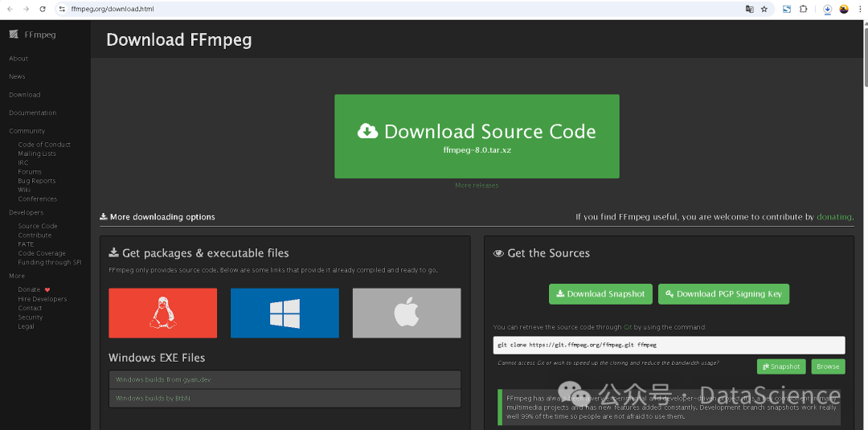Click the translate page icon

coord(750,9)
